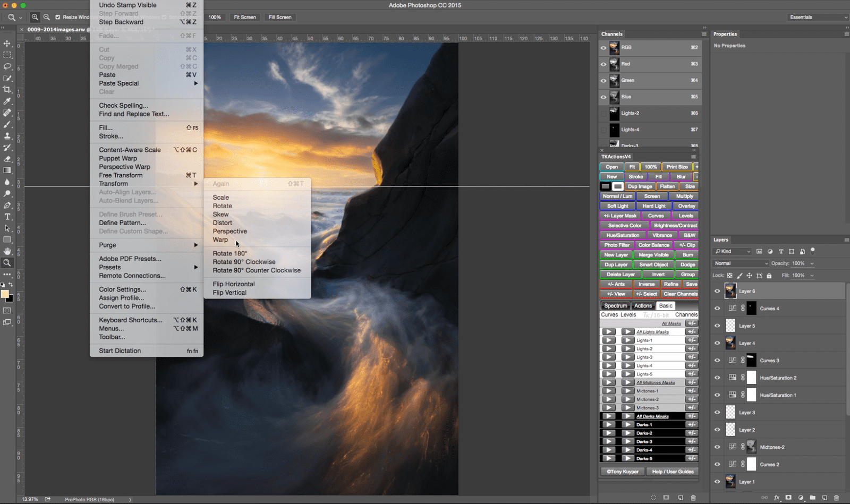The width and height of the screenshot is (850, 504).
Task: Select the Hand tool
Action: click(x=7, y=251)
